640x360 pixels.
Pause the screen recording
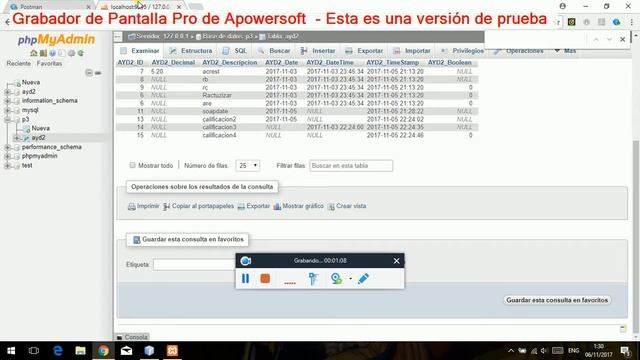[x=245, y=278]
